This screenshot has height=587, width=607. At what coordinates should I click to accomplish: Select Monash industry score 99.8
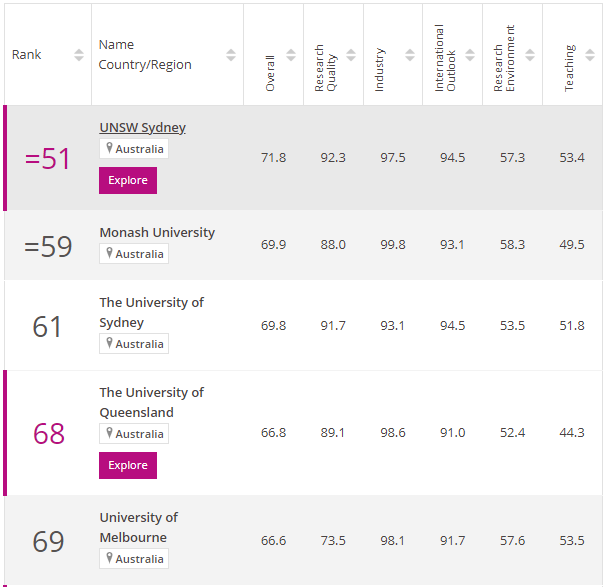(393, 245)
